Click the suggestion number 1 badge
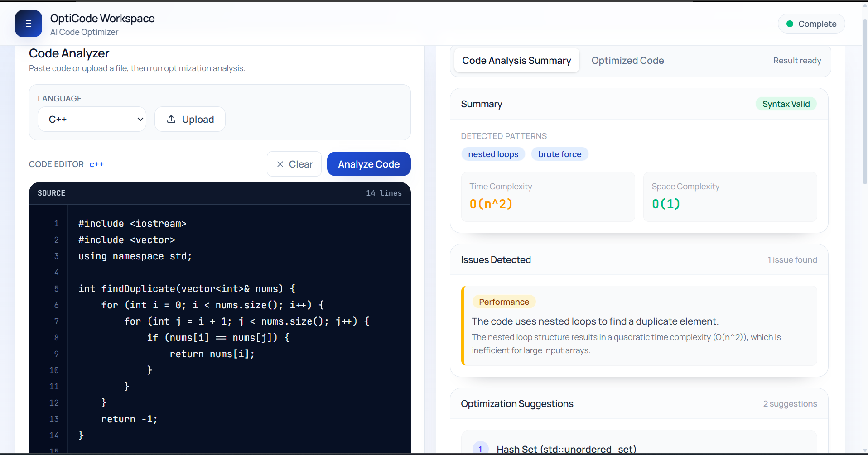The width and height of the screenshot is (868, 455). click(x=480, y=449)
